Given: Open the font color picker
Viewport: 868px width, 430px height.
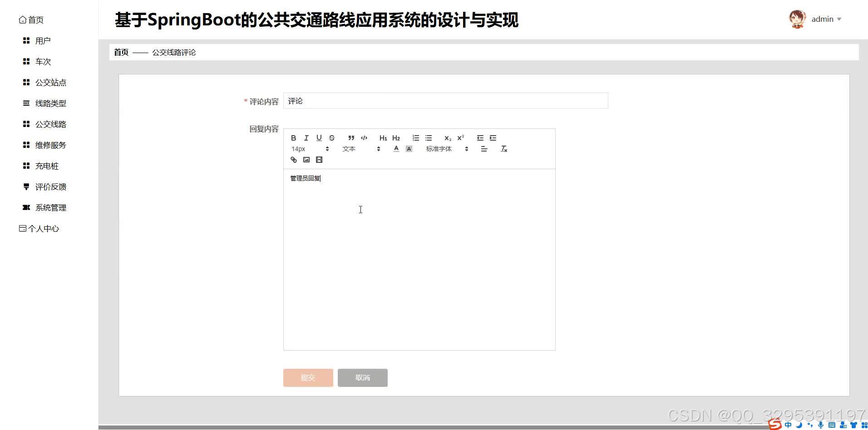Looking at the screenshot, I should pos(396,149).
